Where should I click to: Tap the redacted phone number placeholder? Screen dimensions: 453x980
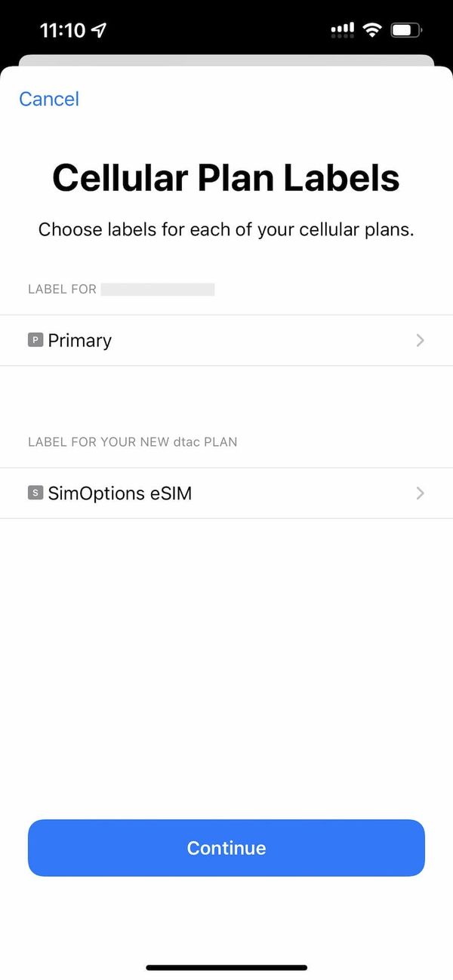tap(158, 288)
